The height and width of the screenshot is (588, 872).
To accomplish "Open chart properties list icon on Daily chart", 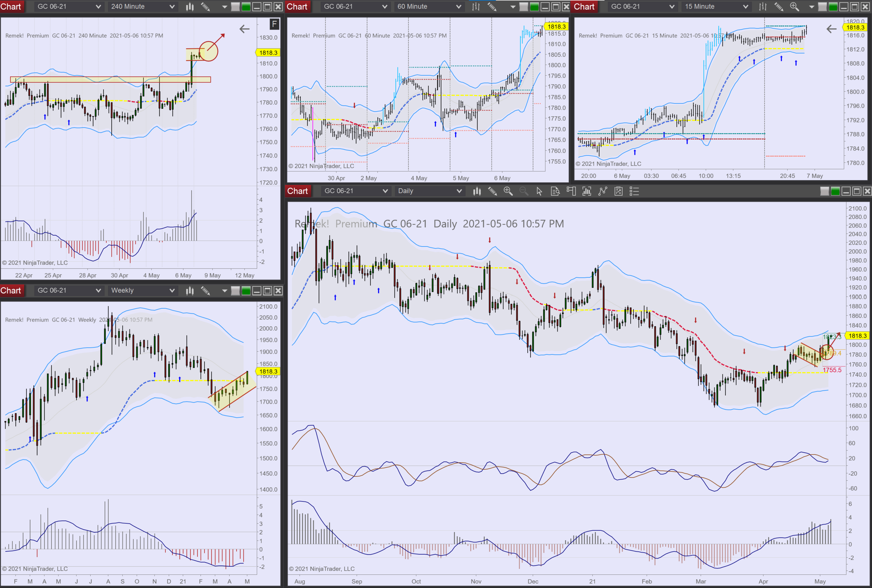I will (634, 191).
